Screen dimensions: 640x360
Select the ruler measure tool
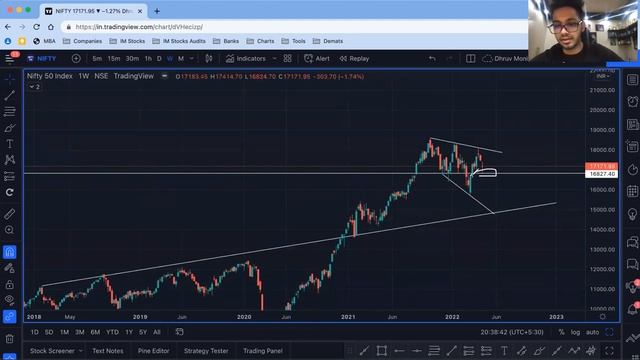click(10, 213)
